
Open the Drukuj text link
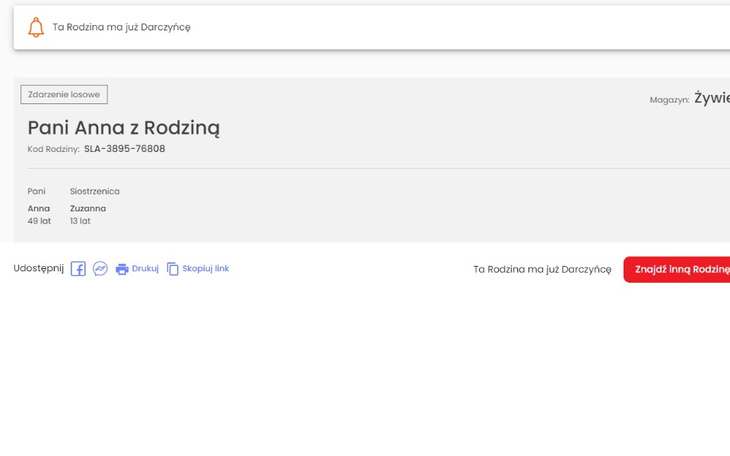click(x=145, y=269)
